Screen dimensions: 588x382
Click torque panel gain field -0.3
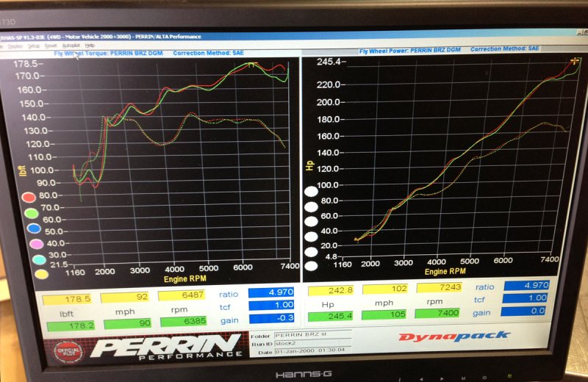(x=271, y=318)
